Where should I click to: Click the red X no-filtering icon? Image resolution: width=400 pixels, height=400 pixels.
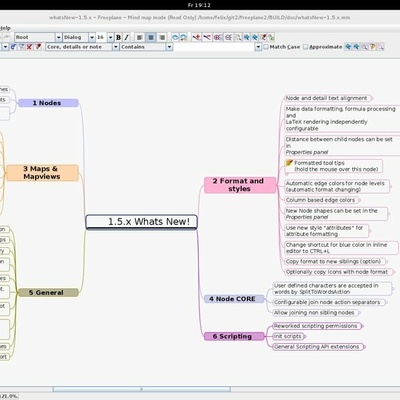click(x=29, y=47)
